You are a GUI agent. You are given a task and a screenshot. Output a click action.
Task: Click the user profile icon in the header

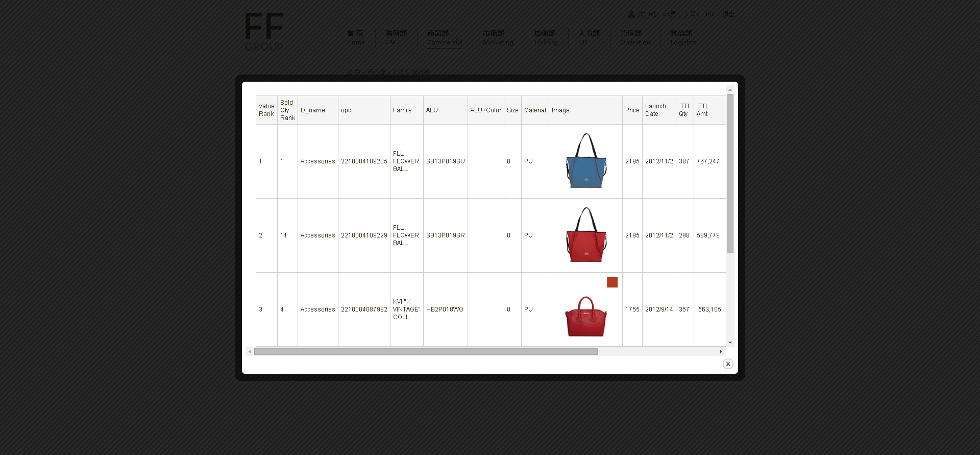[631, 14]
